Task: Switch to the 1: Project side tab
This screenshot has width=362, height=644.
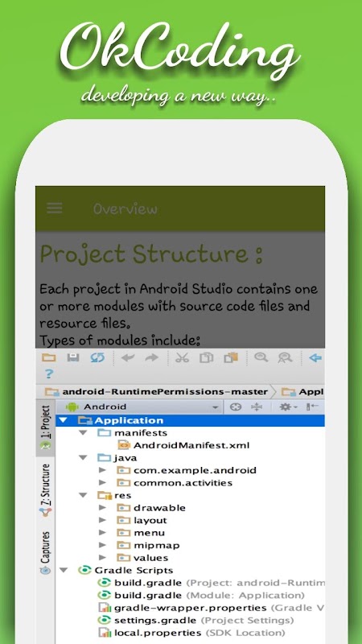Action: (46, 427)
